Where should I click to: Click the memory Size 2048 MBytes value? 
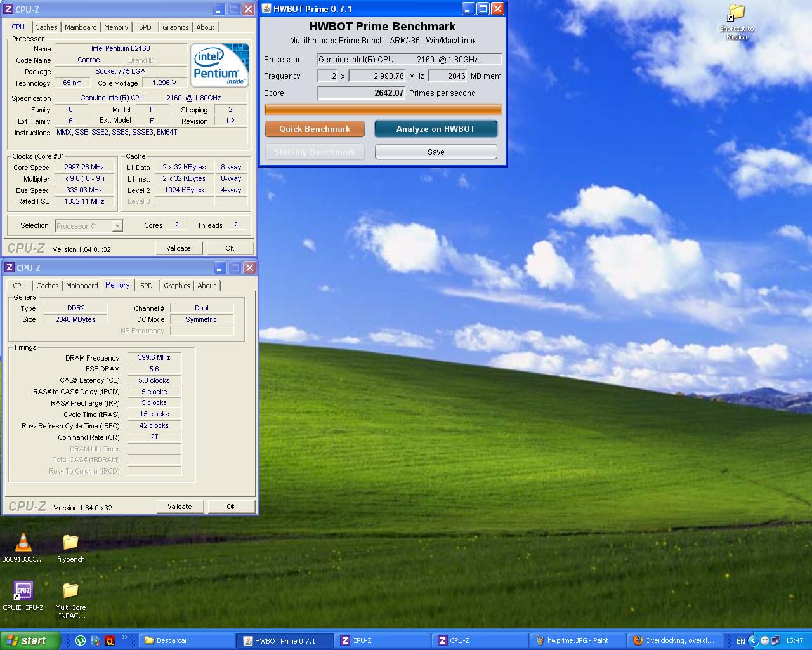click(x=75, y=319)
